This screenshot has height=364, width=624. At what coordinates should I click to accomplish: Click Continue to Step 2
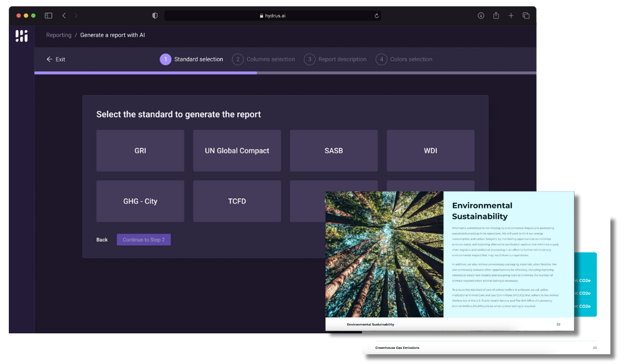(144, 240)
